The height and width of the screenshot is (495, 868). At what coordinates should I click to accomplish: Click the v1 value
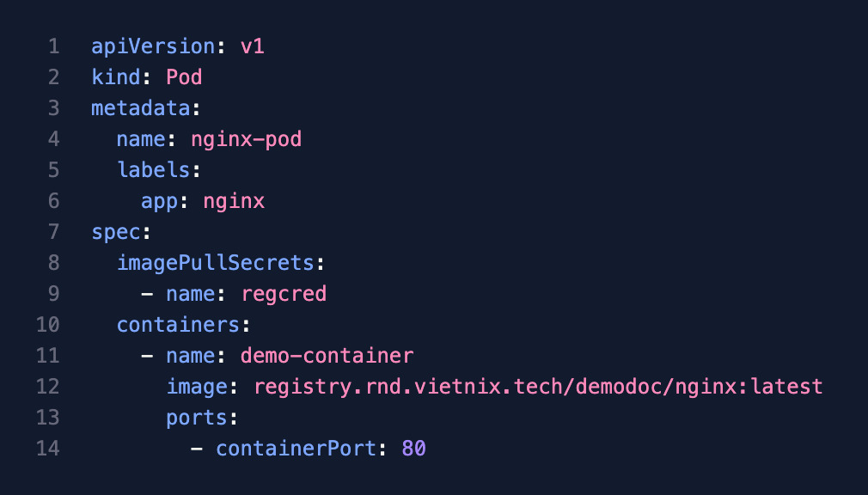[x=252, y=46]
